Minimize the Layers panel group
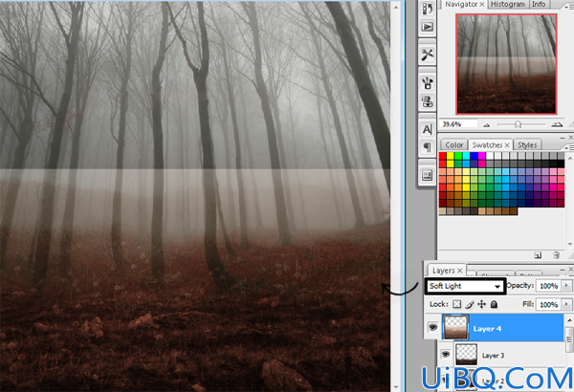The image size is (574, 392). 563,270
